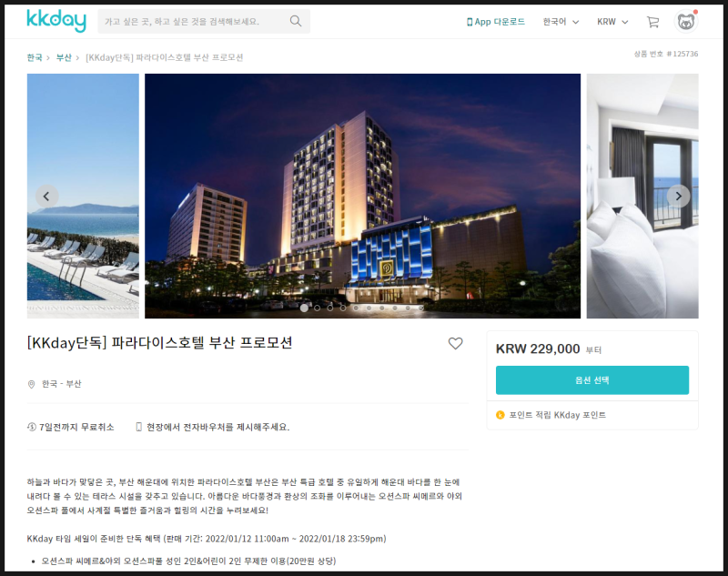Go to 한국 breadcrumb link

click(35, 57)
